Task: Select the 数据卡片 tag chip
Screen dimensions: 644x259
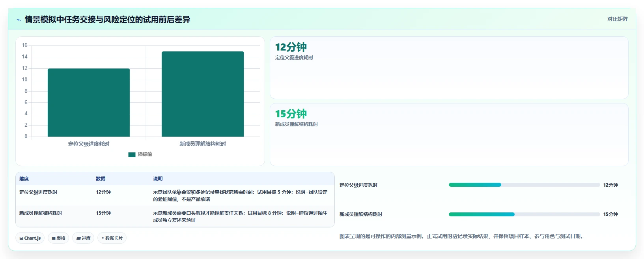Action: [x=112, y=238]
